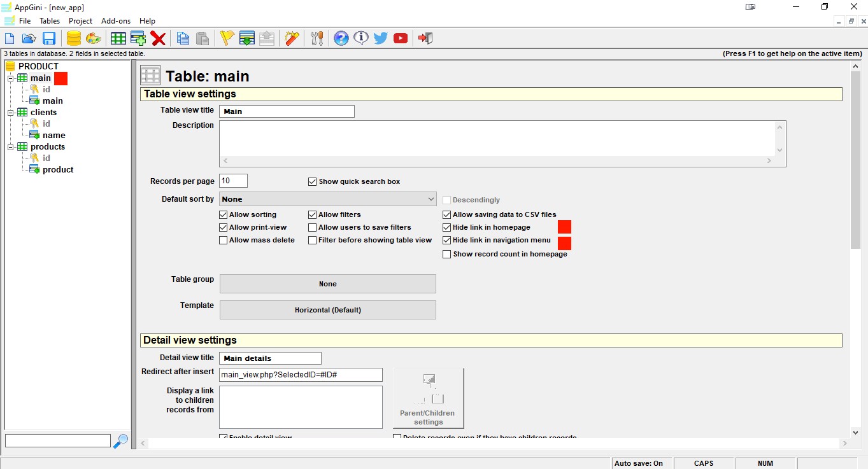Image resolution: width=868 pixels, height=469 pixels.
Task: Click the paste clipboard toolbar icon
Action: (x=203, y=39)
